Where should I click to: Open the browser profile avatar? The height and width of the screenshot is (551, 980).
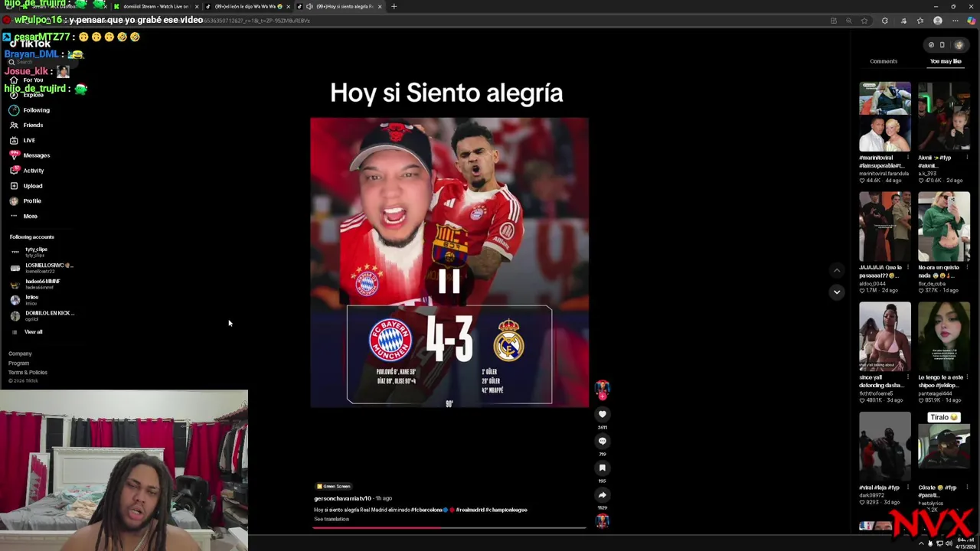tap(938, 21)
